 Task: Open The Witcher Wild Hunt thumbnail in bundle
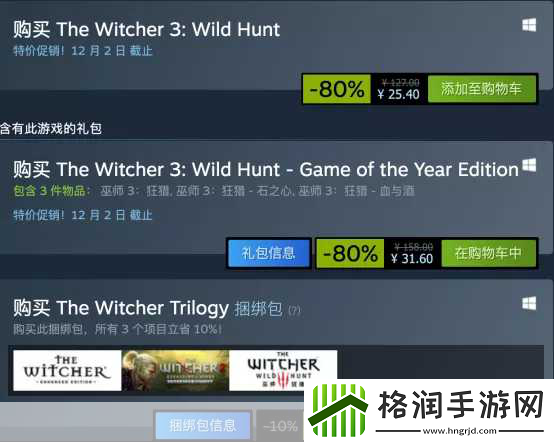(283, 370)
